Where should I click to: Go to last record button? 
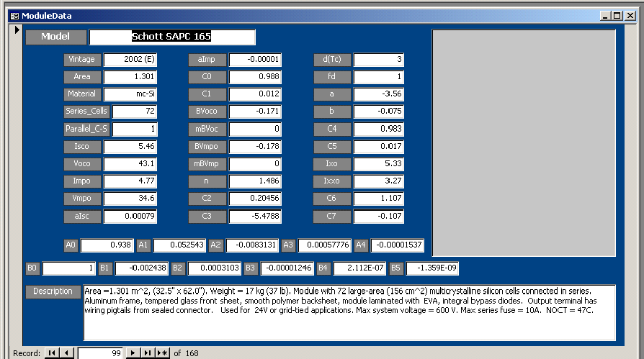tap(147, 353)
